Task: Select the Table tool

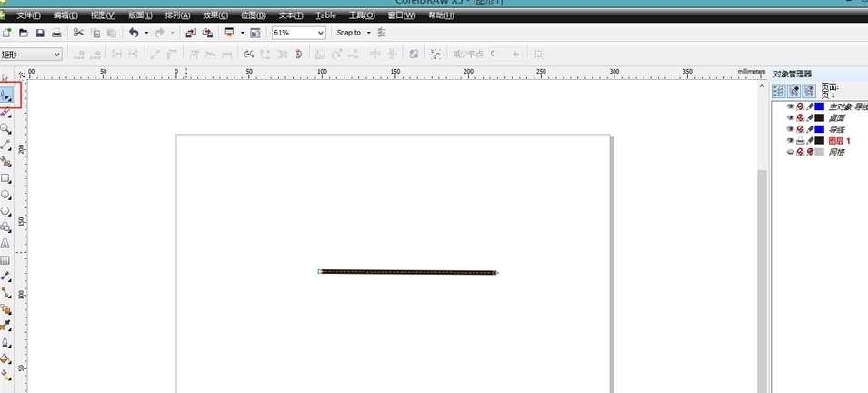Action: pos(5,260)
